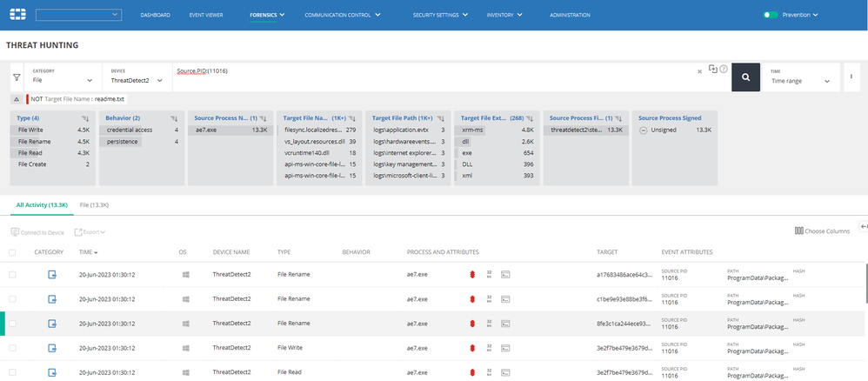Click the Export button
868x381 pixels.
coord(90,232)
